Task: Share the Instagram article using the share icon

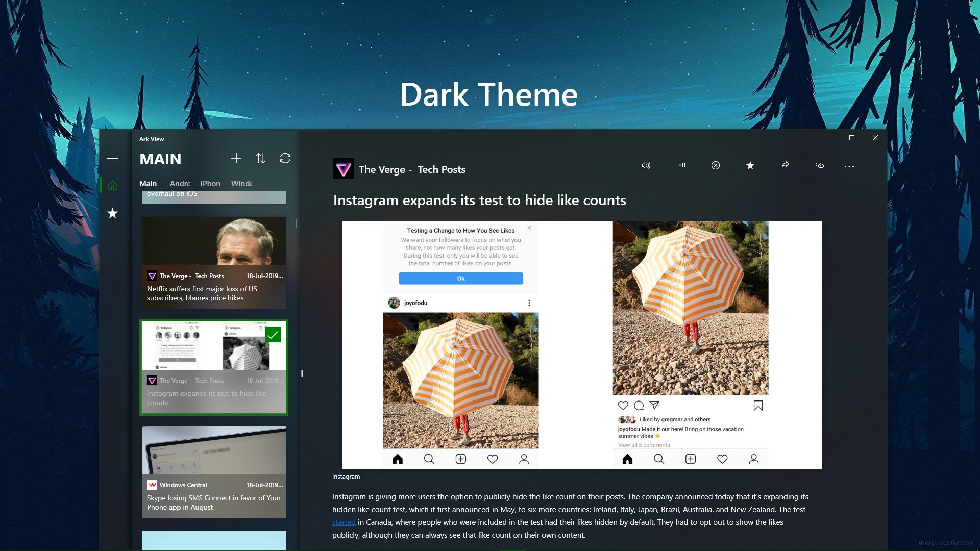Action: [785, 165]
